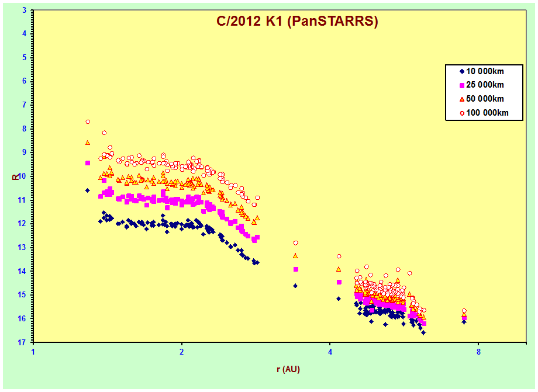This screenshot has height=392, width=538.
Task: Click the x-axis title r (AU)
Action: coord(288,369)
